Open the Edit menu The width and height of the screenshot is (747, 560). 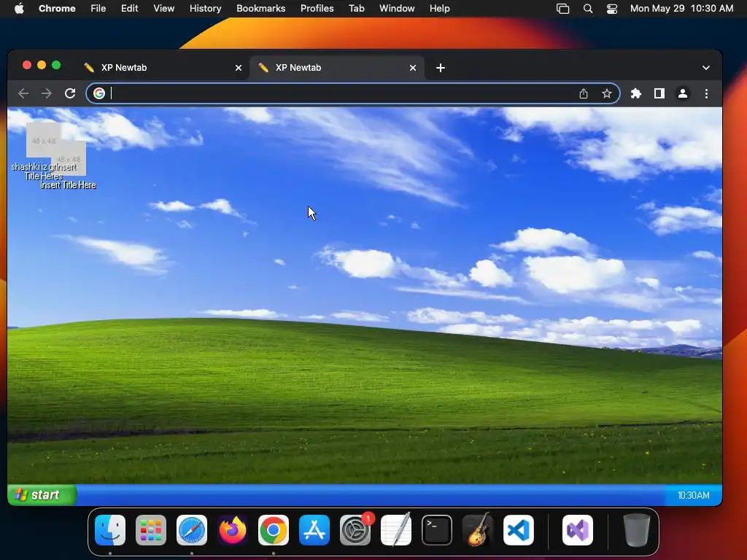click(x=129, y=8)
